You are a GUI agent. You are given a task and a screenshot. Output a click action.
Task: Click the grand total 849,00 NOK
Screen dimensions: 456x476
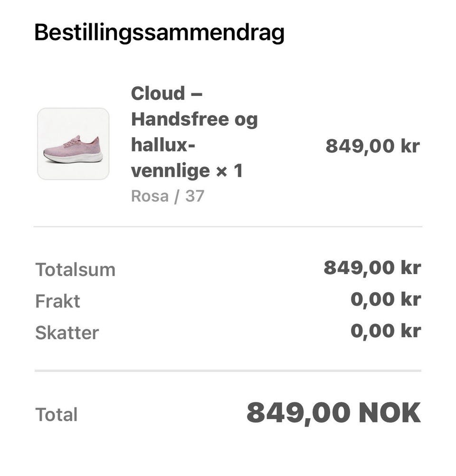333,413
